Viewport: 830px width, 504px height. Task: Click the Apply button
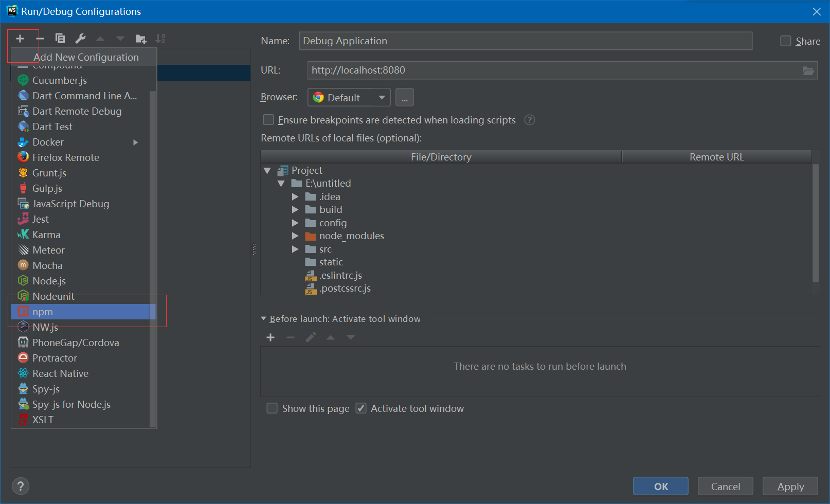pyautogui.click(x=790, y=486)
